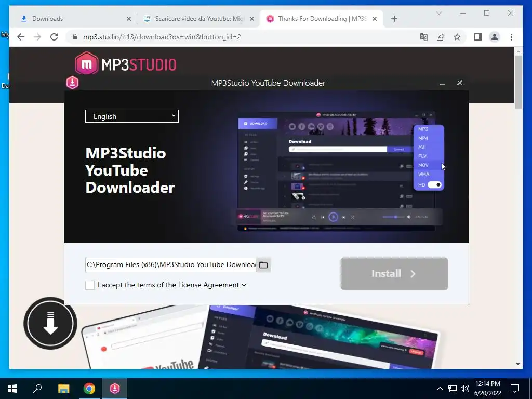Switch to the Downloads tab
532x399 pixels.
71,19
